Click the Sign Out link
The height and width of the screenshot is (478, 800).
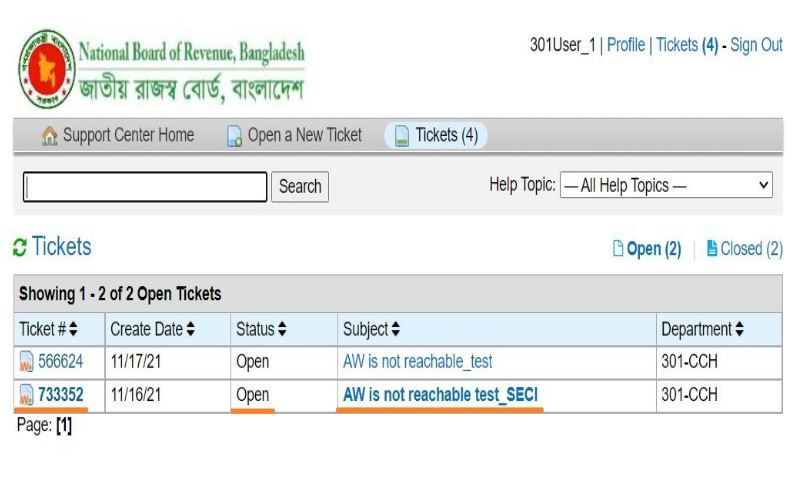pos(756,45)
